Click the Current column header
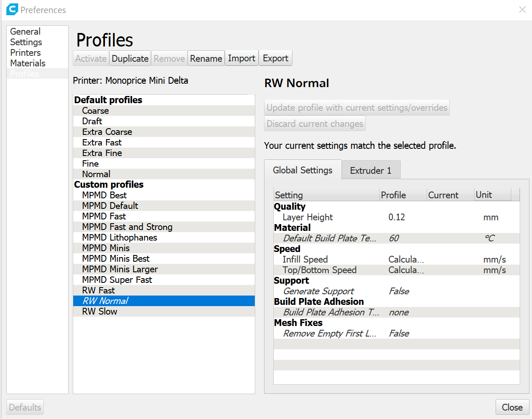This screenshot has height=419, width=532. click(450, 195)
